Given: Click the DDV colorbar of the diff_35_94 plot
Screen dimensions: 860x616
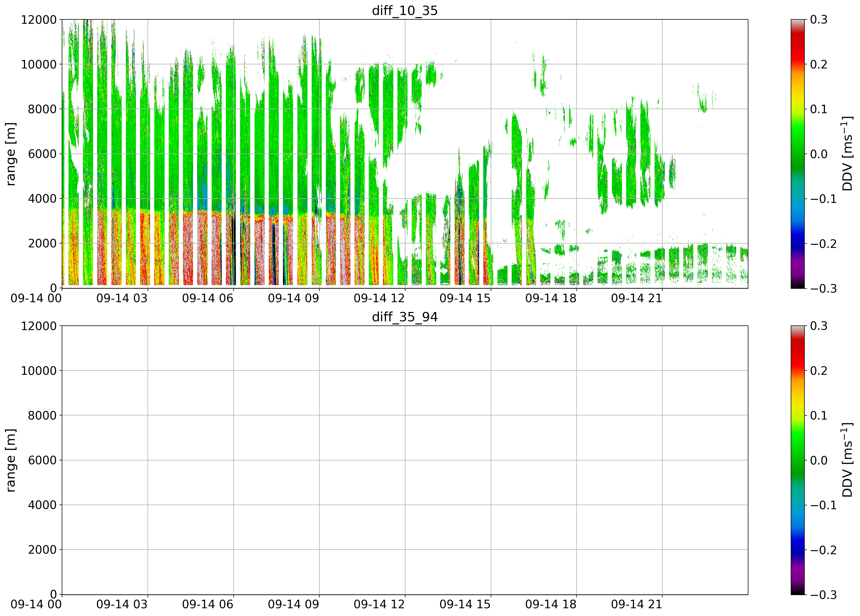Looking at the screenshot, I should tap(797, 460).
